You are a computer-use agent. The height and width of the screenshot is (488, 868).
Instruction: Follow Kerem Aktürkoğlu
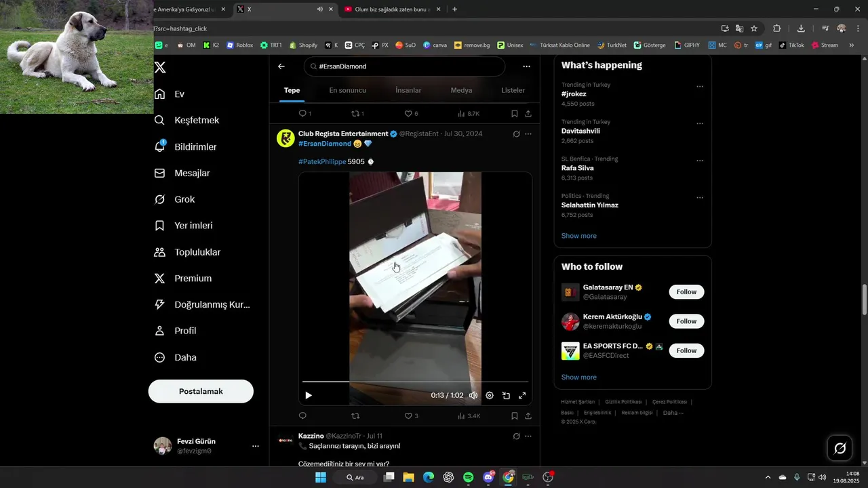click(686, 321)
